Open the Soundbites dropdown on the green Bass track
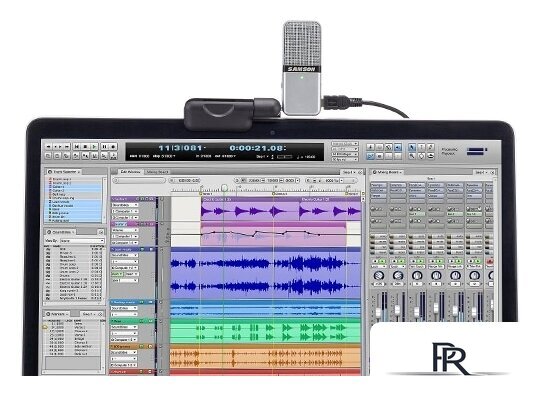541x396 pixels. [124, 327]
